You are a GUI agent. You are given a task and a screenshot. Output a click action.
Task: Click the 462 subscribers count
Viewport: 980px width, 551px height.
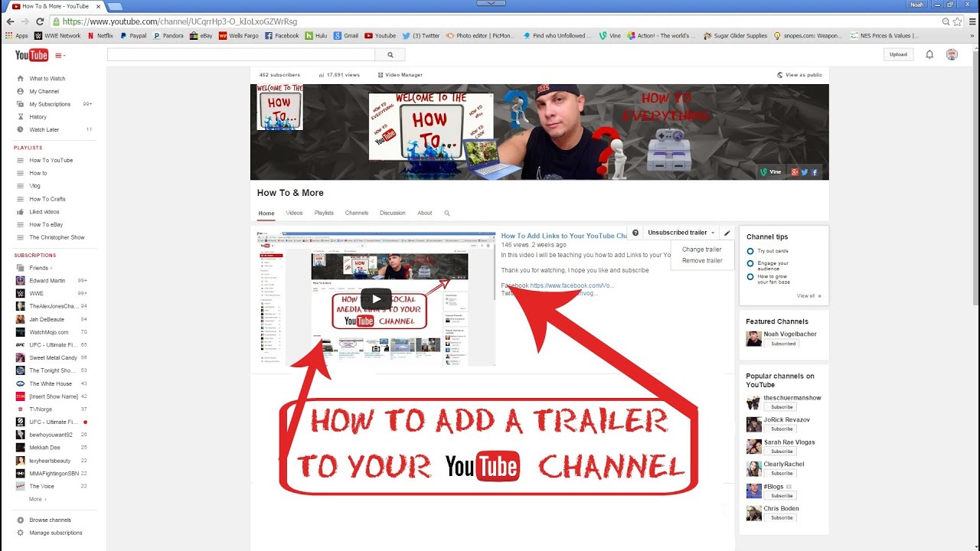tap(279, 75)
